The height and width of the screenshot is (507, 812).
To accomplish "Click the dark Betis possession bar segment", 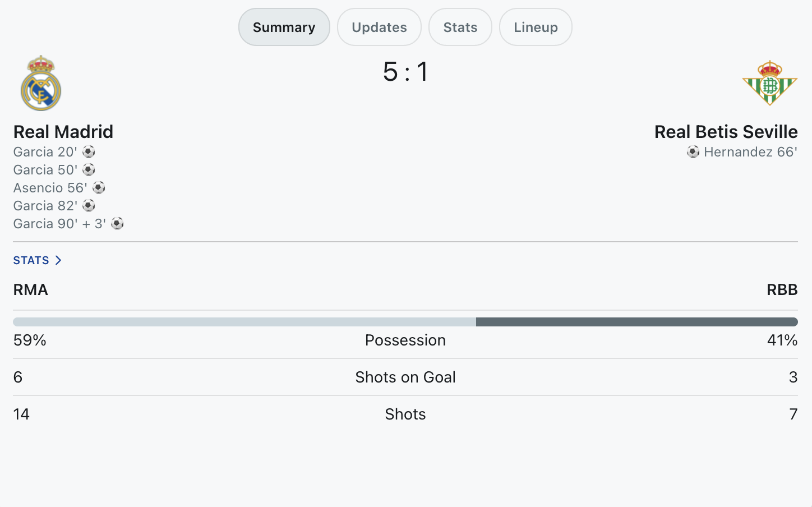I will (x=636, y=322).
